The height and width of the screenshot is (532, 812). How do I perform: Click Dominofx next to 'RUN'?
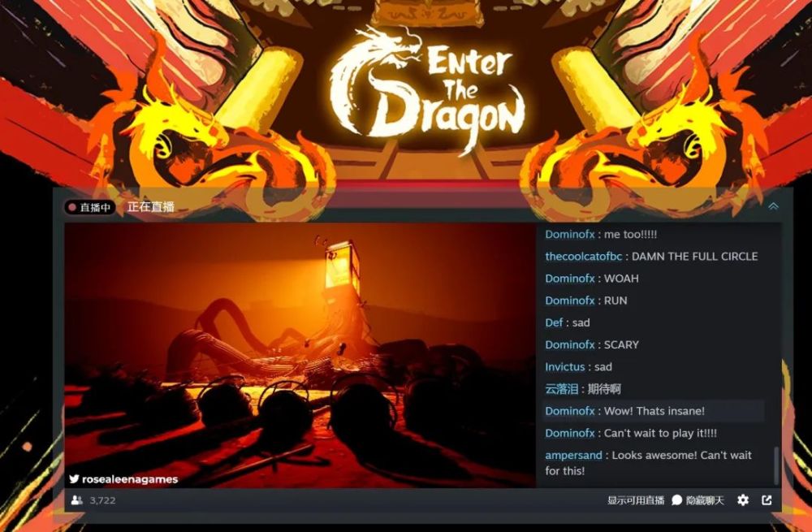click(x=570, y=301)
